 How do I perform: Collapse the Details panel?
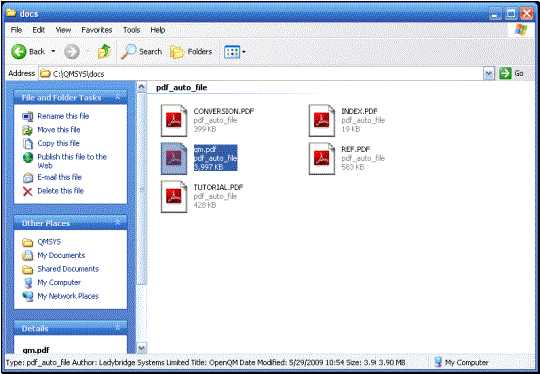tap(118, 328)
